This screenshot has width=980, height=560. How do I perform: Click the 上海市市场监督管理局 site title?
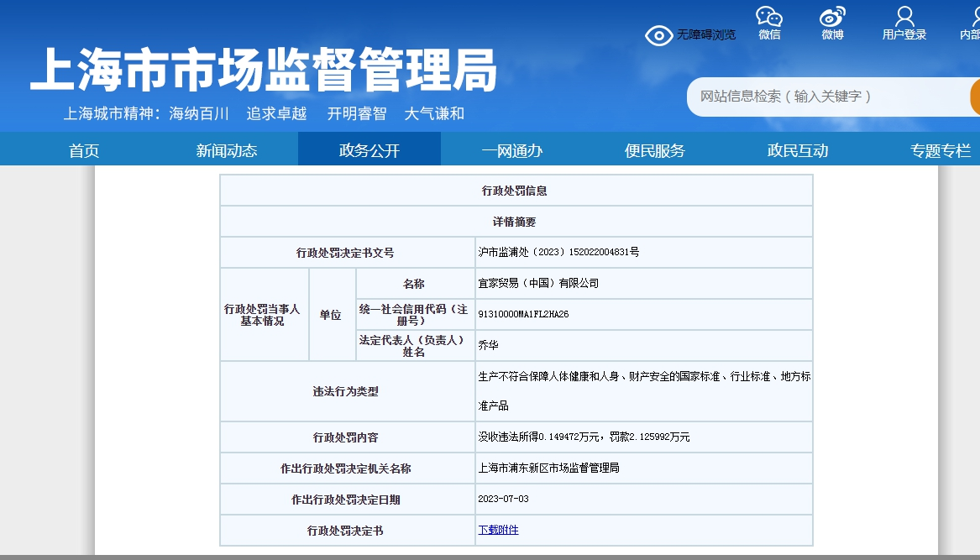tap(264, 69)
